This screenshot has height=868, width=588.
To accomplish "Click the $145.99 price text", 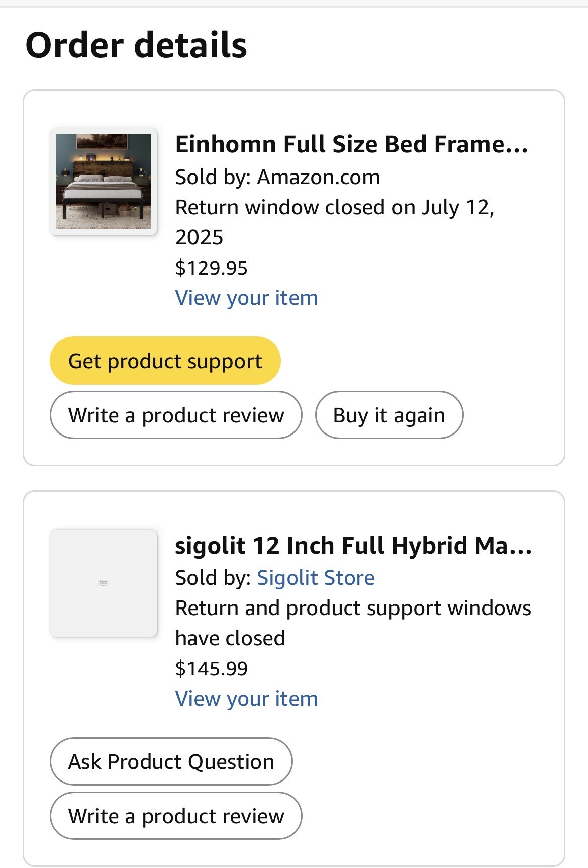I will point(211,668).
